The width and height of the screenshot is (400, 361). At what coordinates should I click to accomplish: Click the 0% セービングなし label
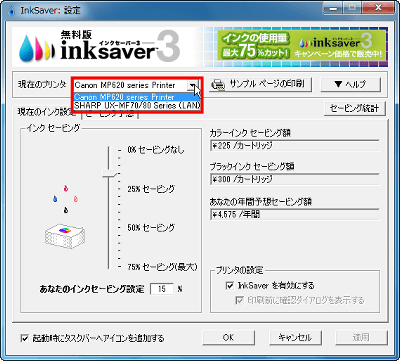[x=156, y=150]
